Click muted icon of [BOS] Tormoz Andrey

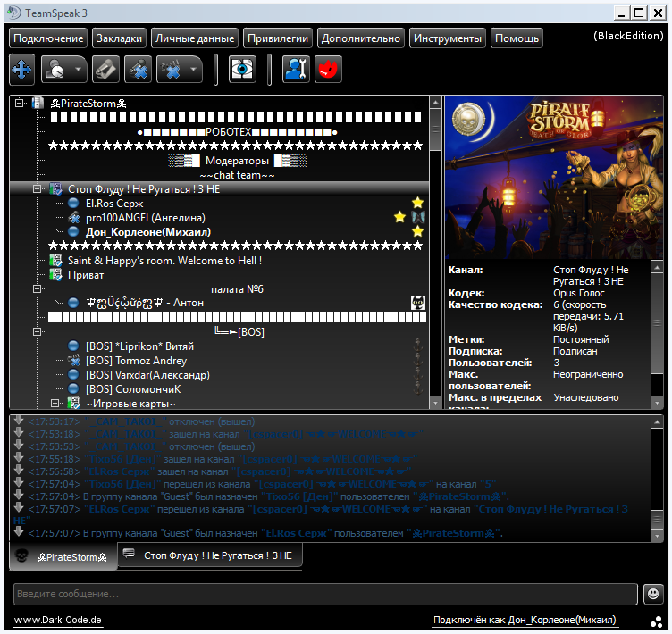point(74,360)
